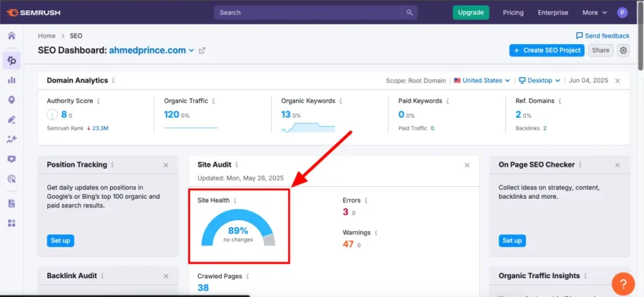The image size is (644, 297).
Task: Open Ref. Domains value 2
Action: pos(518,115)
